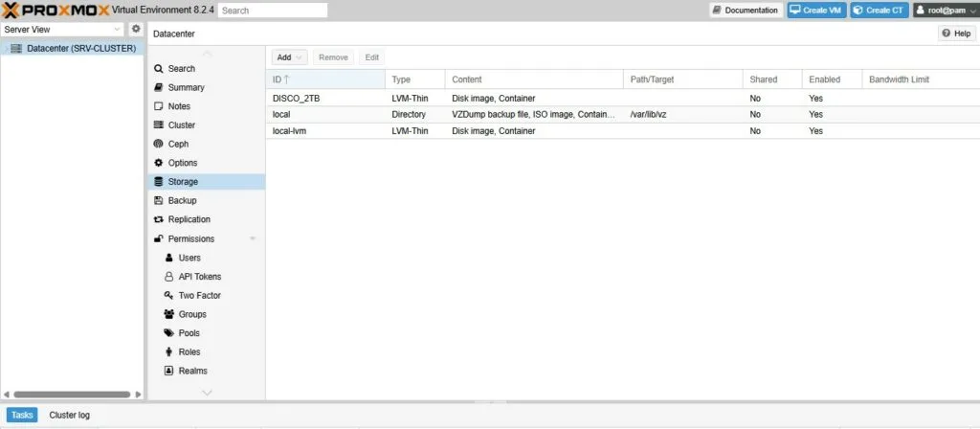The image size is (980, 429).
Task: Click the Permissions unlock icon
Action: pyautogui.click(x=159, y=238)
